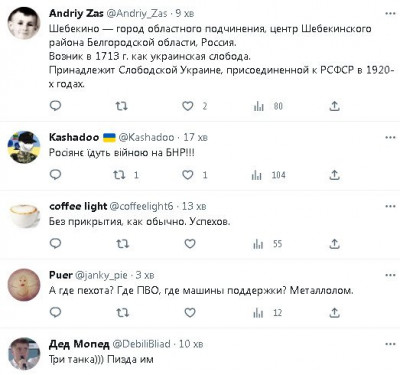Share coffee light's tweet

tap(334, 244)
